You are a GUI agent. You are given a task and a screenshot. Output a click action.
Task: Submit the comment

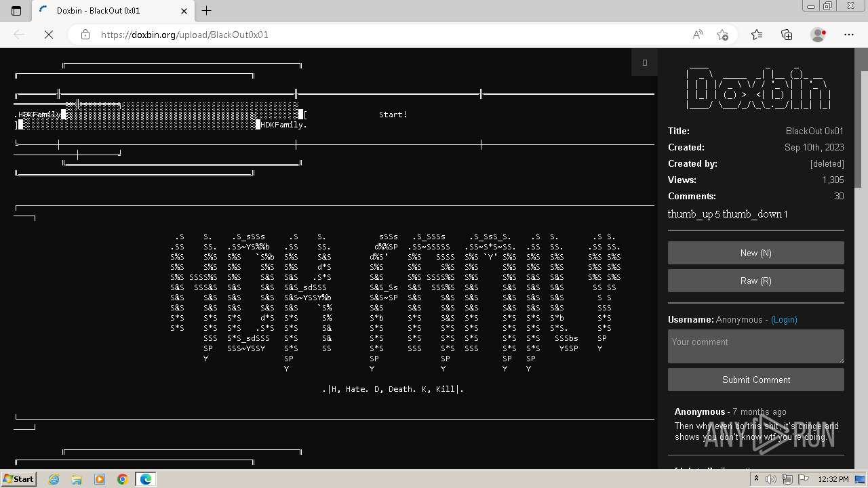pos(756,380)
